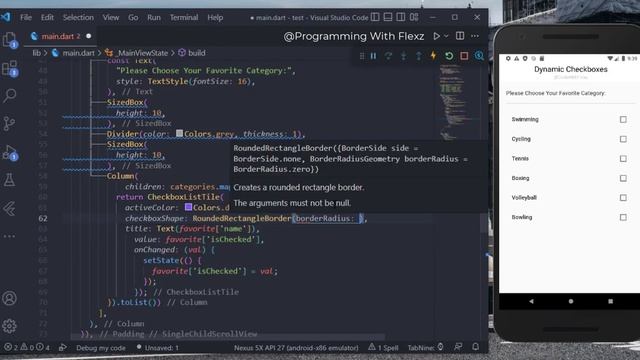Select Nexus 5X device in status bar

point(296,348)
